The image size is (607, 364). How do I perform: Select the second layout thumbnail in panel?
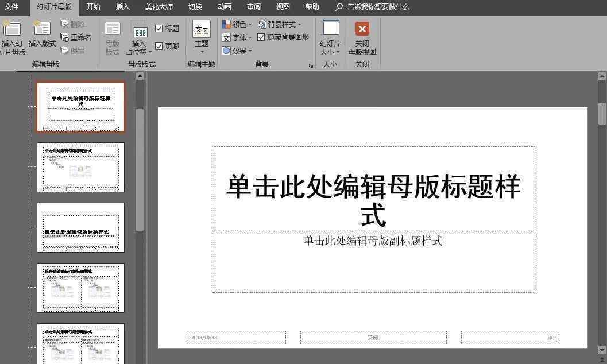point(80,167)
